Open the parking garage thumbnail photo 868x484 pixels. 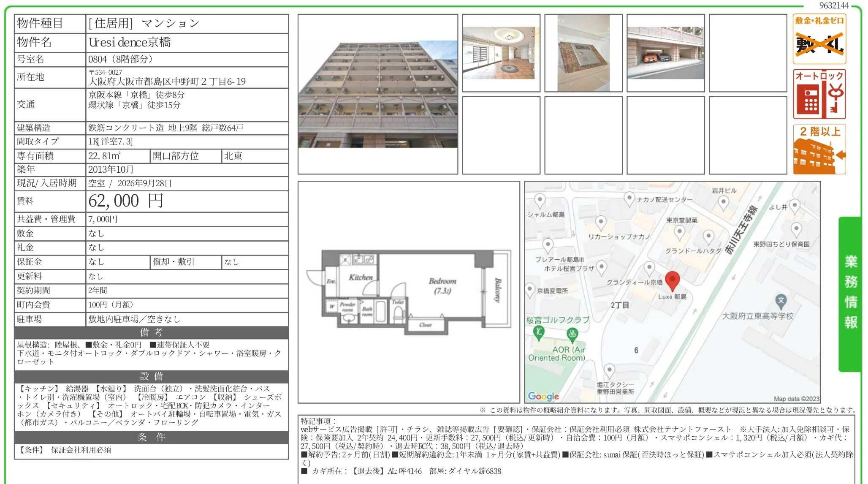[x=666, y=53]
